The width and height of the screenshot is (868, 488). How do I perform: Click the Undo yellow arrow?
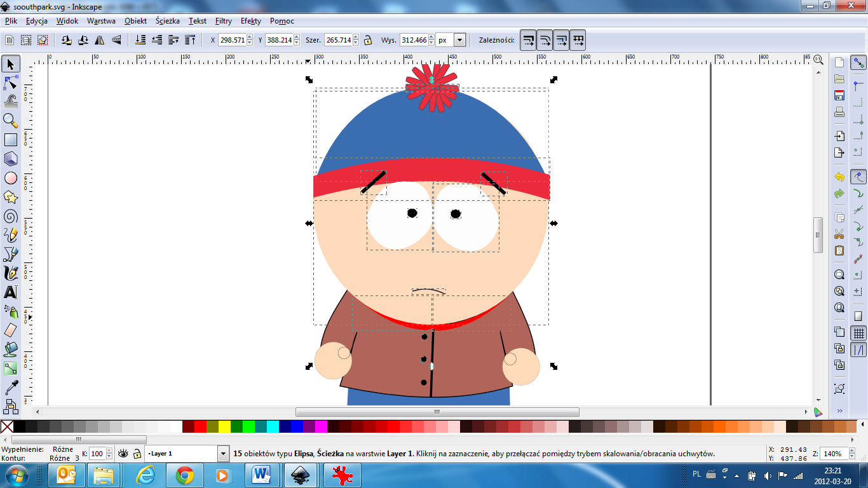(x=839, y=177)
